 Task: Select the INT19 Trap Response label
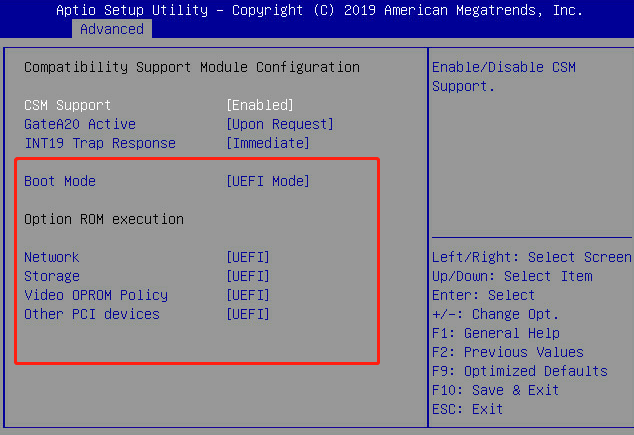pyautogui.click(x=100, y=143)
